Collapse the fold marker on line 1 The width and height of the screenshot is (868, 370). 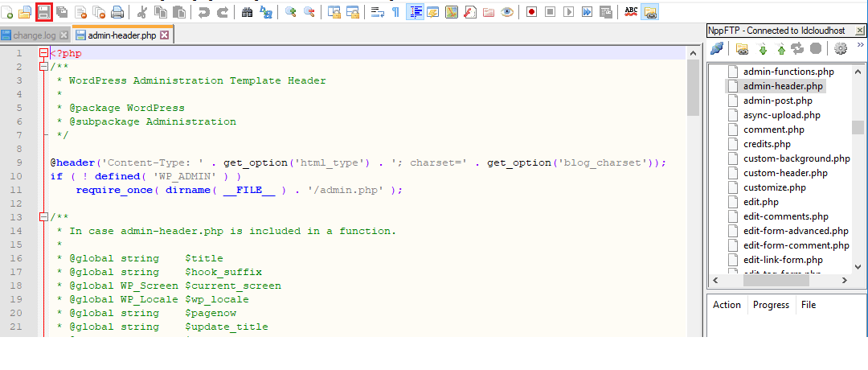click(43, 53)
